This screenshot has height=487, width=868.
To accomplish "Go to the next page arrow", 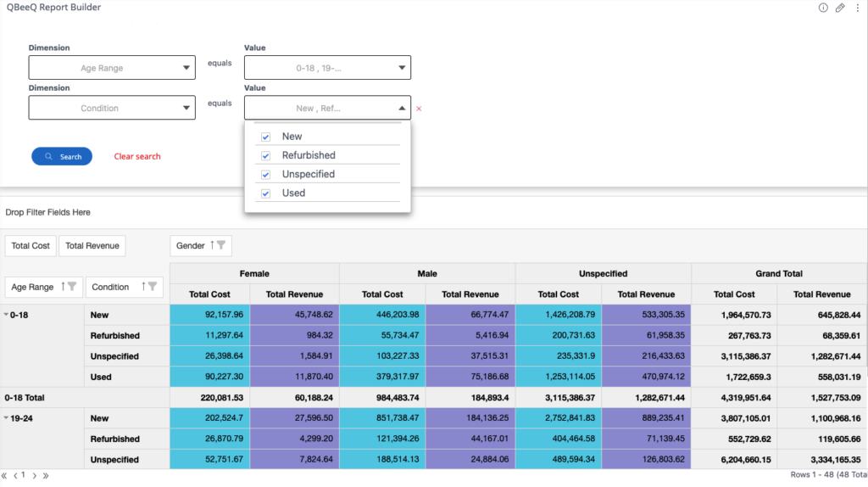I will (x=34, y=476).
